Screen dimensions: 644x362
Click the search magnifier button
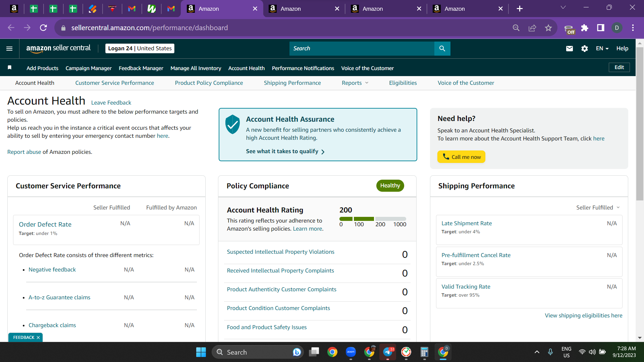click(442, 49)
